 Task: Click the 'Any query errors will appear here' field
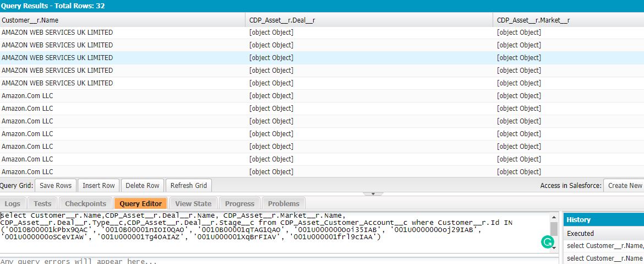tap(279, 261)
